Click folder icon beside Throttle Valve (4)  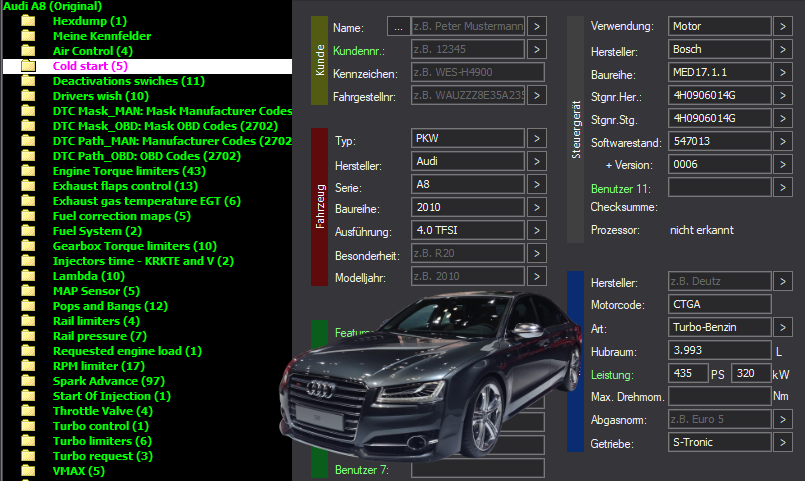click(28, 411)
